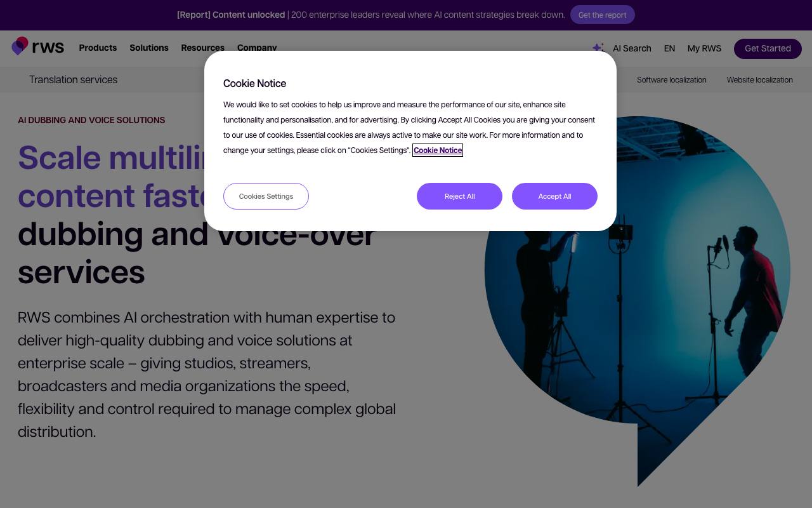The height and width of the screenshot is (508, 812).
Task: Open the Solutions menu
Action: pyautogui.click(x=149, y=48)
